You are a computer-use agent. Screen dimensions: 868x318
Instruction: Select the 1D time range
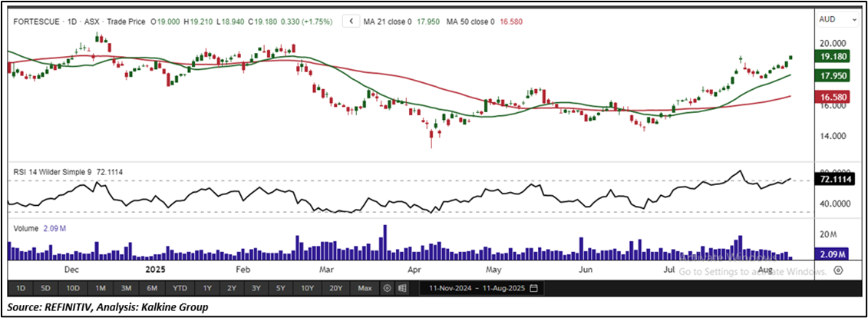coord(21,288)
